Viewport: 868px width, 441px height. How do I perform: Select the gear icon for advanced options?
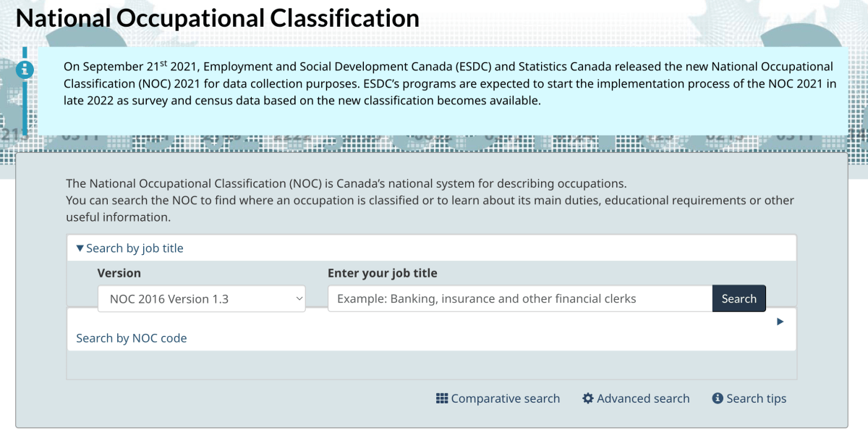(590, 398)
